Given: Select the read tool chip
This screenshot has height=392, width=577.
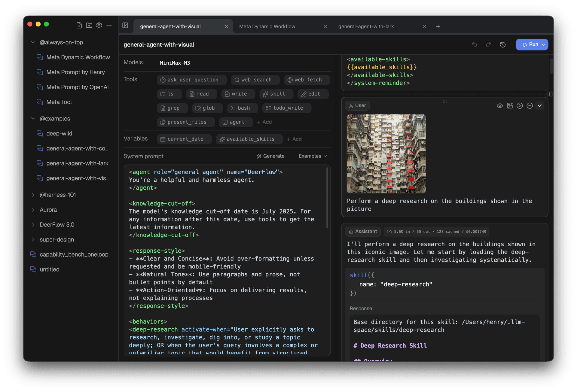Looking at the screenshot, I should tap(201, 94).
